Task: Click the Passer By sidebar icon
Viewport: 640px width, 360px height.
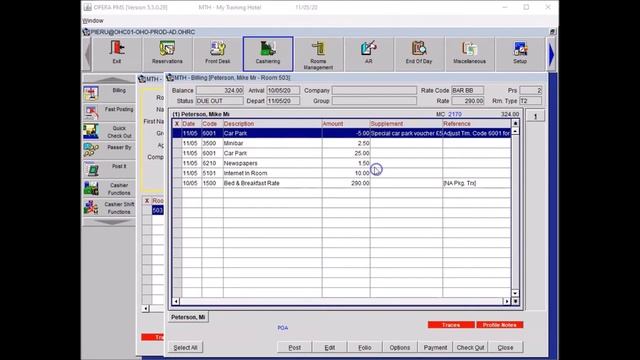Action: [x=109, y=150]
